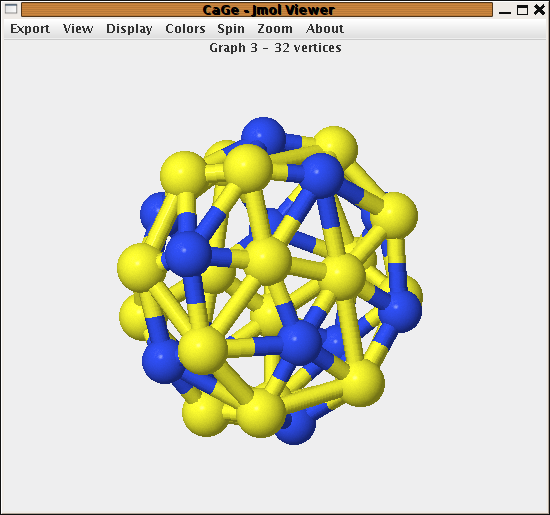Open the Export menu

(x=30, y=28)
